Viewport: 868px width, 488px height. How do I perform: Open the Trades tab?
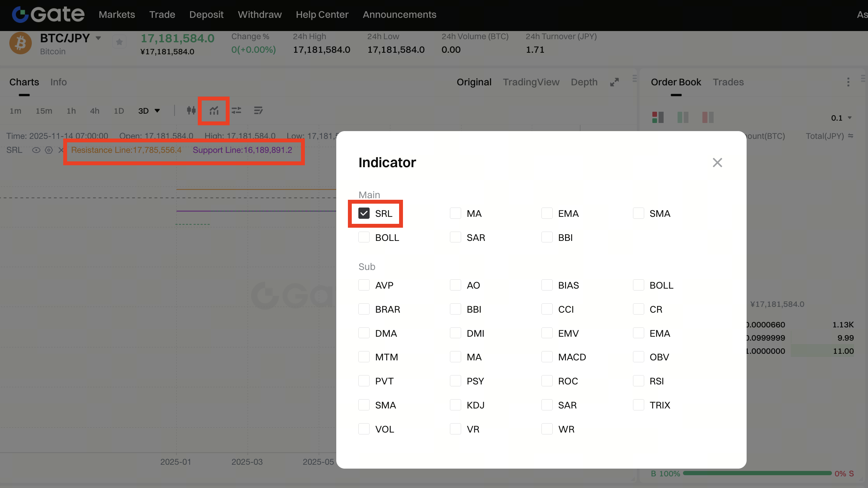(x=728, y=82)
